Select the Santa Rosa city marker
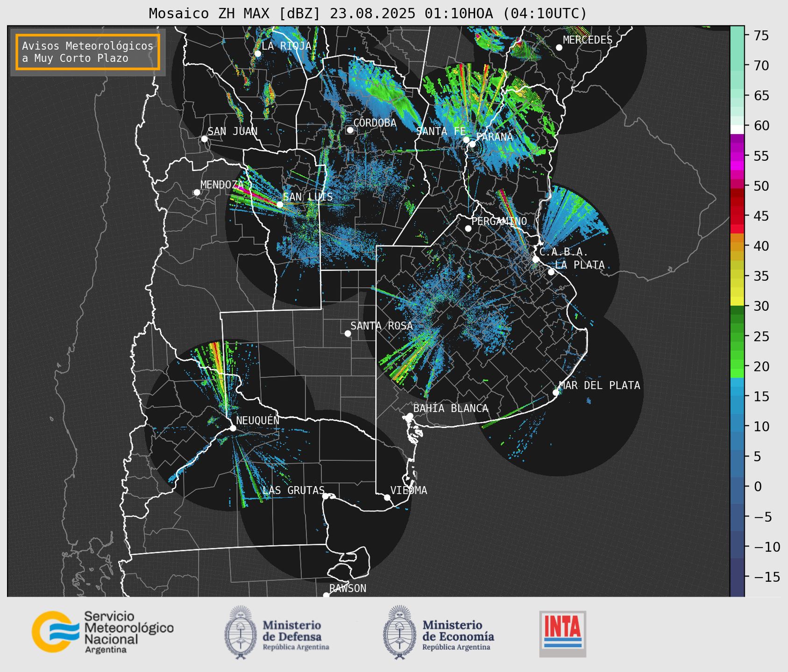Viewport: 788px width, 672px height. pos(348,333)
